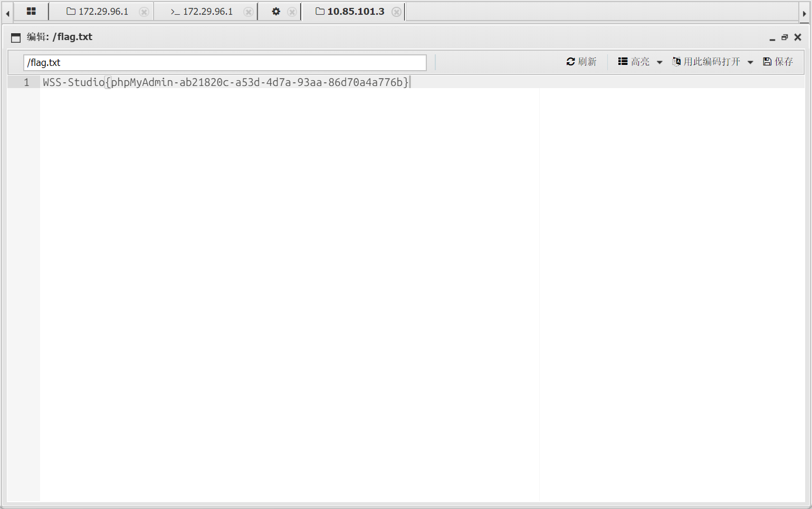Screen dimensions: 812x509
Task: Close the settings gear tab
Action: (x=292, y=12)
